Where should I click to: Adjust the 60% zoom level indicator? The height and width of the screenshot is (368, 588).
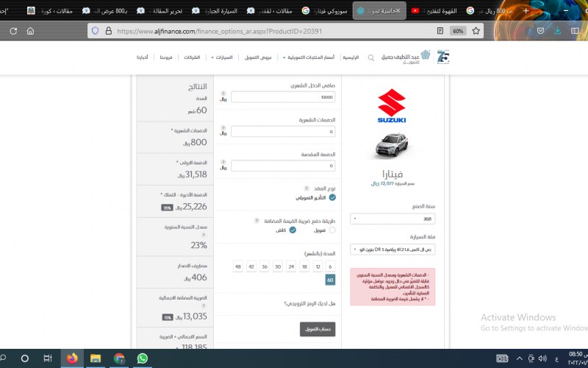458,31
